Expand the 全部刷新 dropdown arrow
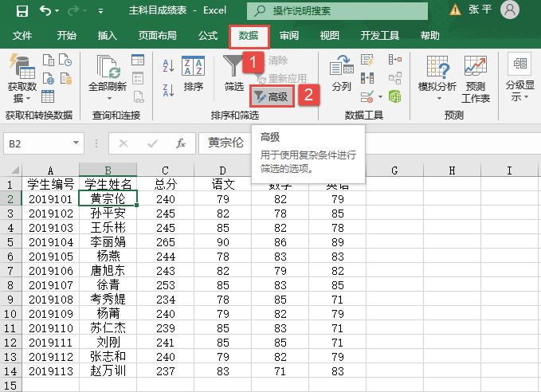 [x=109, y=99]
